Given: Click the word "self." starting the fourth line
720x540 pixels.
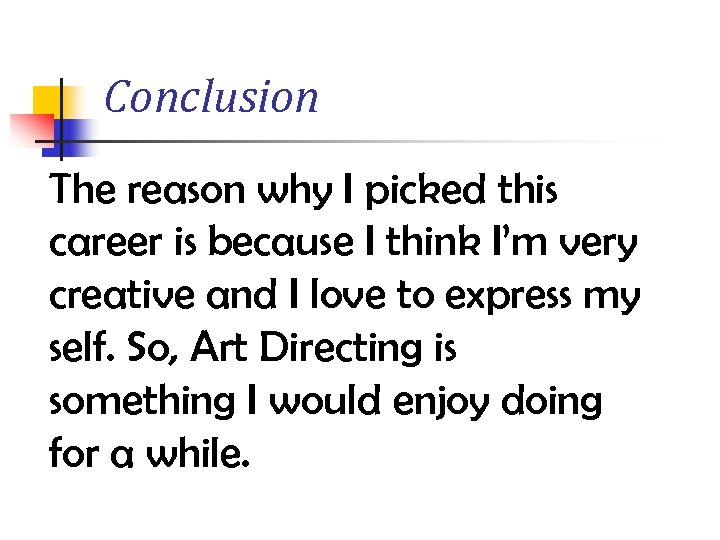Looking at the screenshot, I should [x=83, y=348].
